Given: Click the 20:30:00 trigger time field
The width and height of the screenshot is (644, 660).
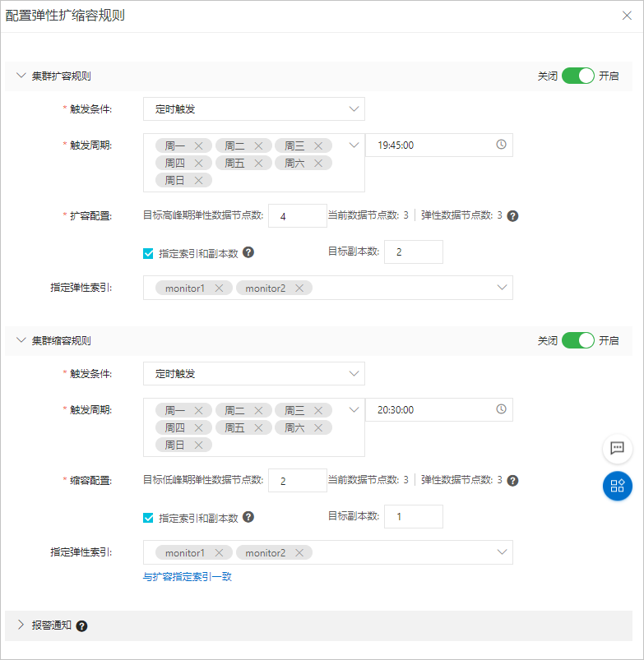Looking at the screenshot, I should 439,409.
